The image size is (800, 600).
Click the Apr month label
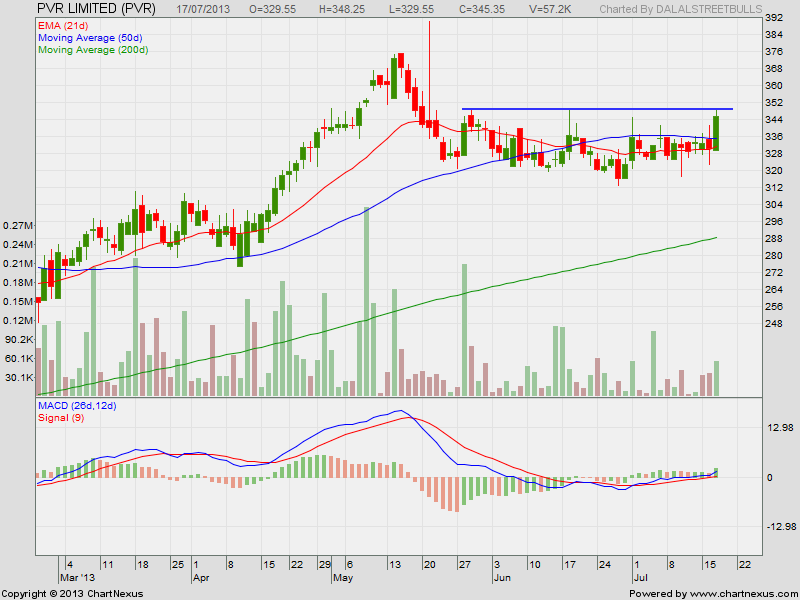201,578
